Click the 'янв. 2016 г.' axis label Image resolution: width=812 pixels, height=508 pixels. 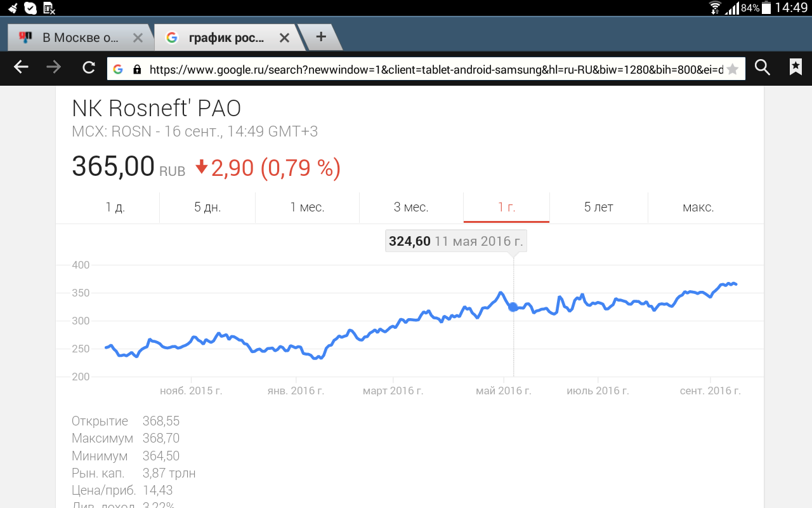coord(296,391)
